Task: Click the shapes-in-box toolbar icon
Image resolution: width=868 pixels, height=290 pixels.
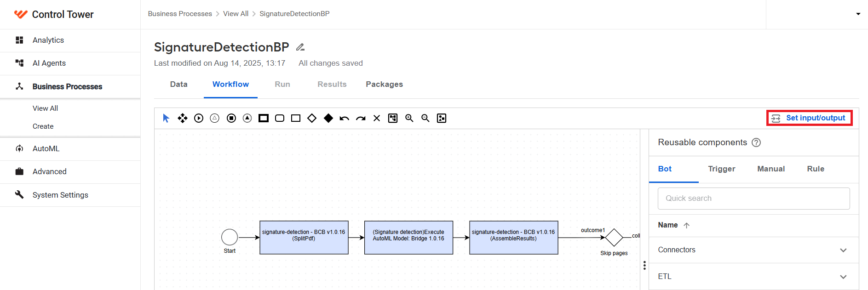Action: pos(442,118)
